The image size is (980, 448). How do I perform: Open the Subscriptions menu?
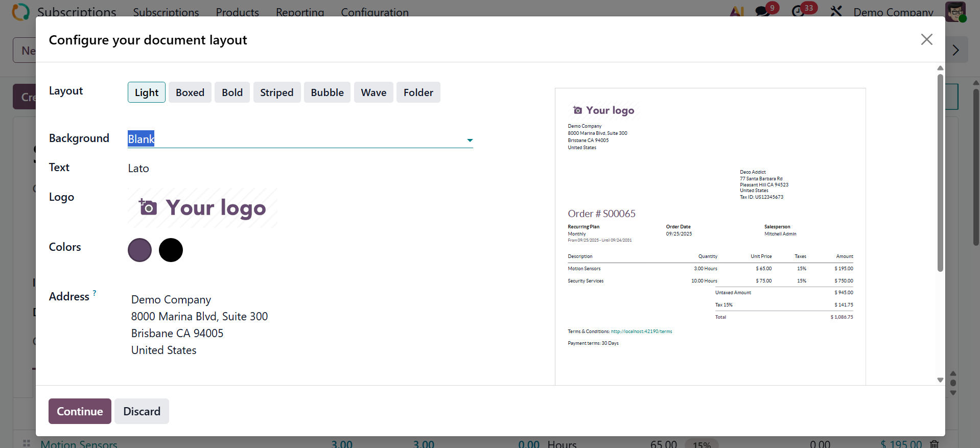click(x=166, y=12)
